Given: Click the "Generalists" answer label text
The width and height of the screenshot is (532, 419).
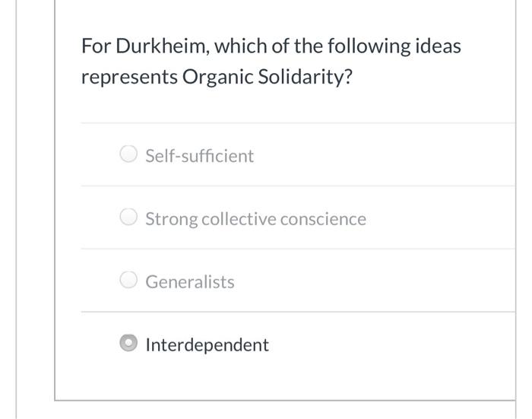Looking at the screenshot, I should 190,282.
